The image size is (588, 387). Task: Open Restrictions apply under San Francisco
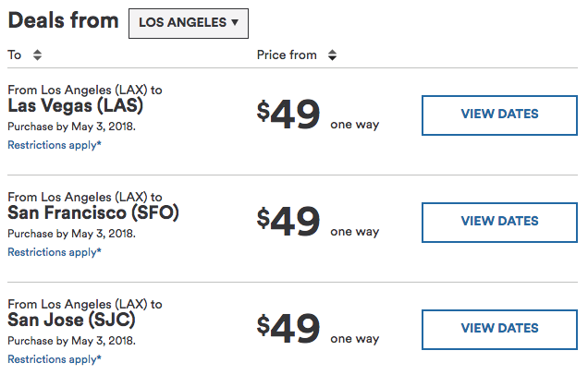55,252
